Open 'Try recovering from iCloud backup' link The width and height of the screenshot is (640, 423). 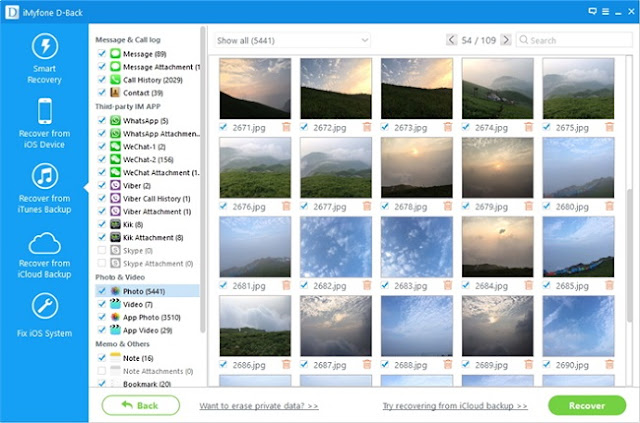click(x=455, y=406)
